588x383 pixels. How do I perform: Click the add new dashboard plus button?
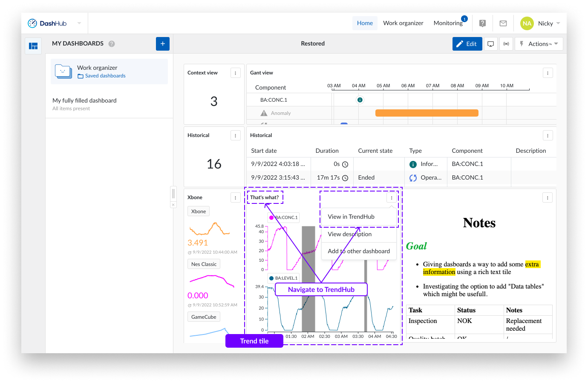(163, 44)
